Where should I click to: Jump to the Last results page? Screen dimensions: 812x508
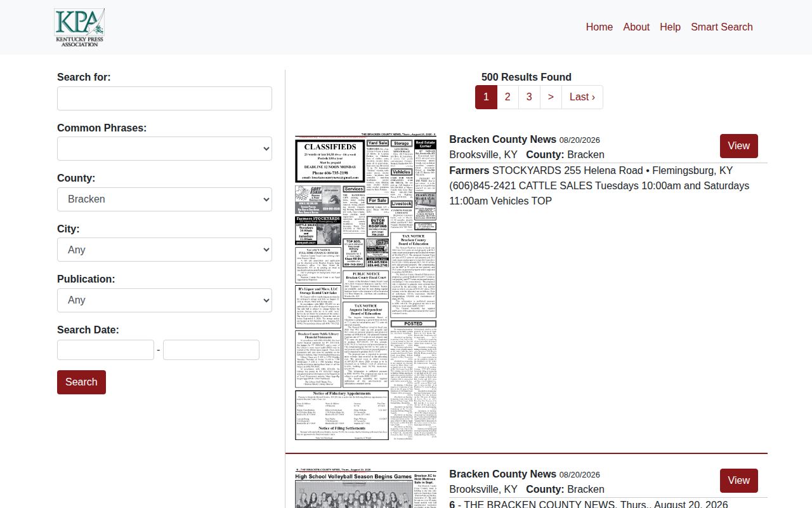pos(582,97)
